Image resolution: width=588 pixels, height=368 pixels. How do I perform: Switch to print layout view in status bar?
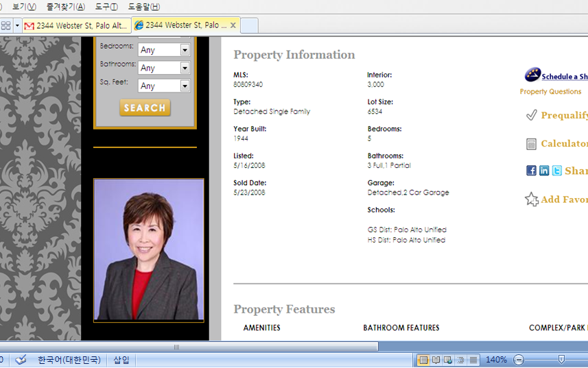(423, 360)
